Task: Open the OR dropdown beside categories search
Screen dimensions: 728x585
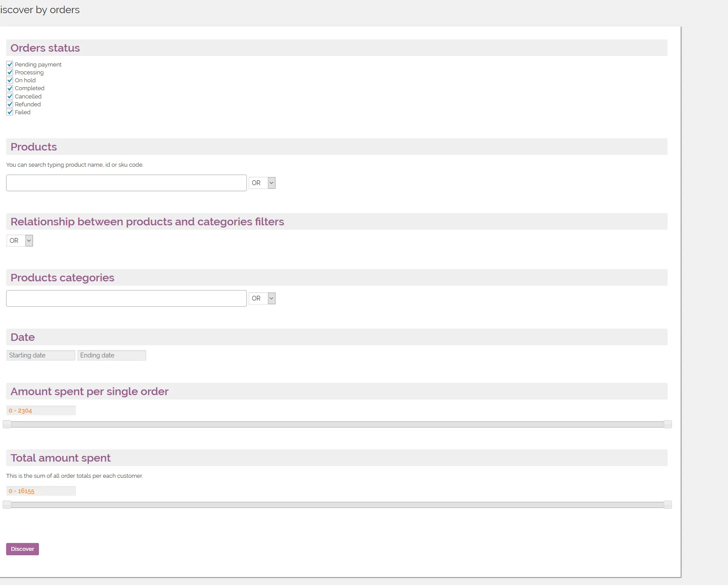Action: (262, 298)
